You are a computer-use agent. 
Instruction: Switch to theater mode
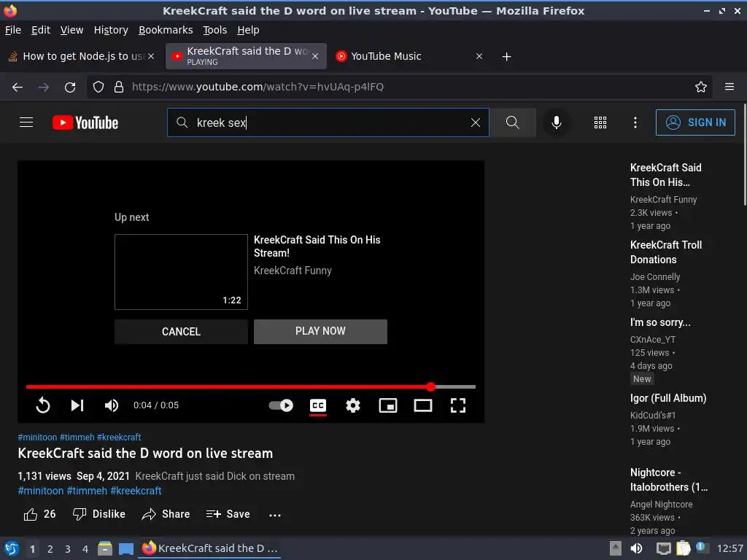coord(423,405)
